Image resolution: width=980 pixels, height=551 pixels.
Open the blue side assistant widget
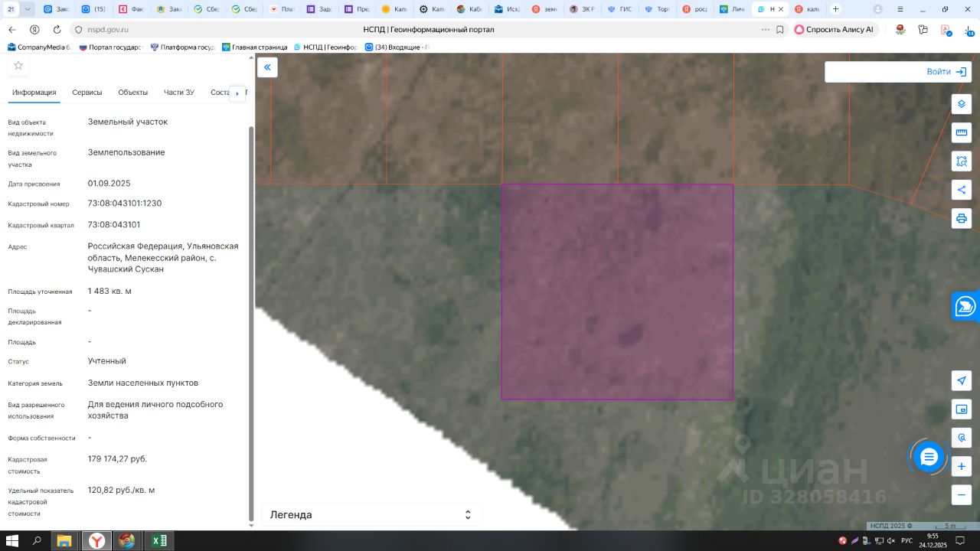(966, 307)
